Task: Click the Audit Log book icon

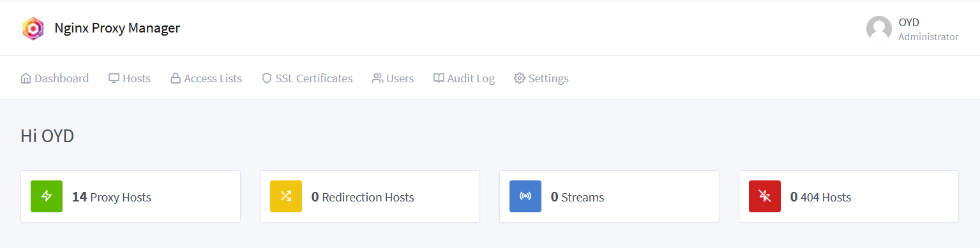Action: [x=439, y=78]
